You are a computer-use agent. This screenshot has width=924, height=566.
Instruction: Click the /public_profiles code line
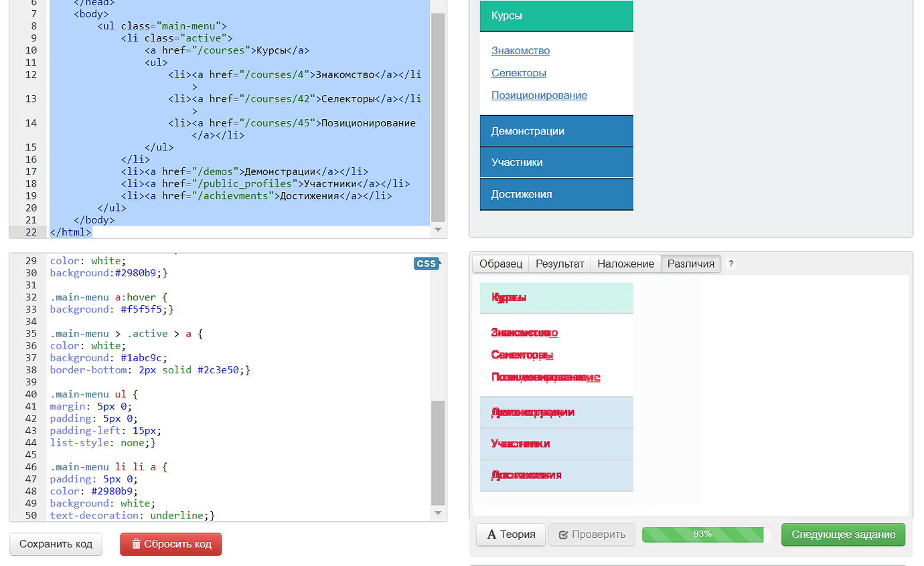[x=265, y=183]
